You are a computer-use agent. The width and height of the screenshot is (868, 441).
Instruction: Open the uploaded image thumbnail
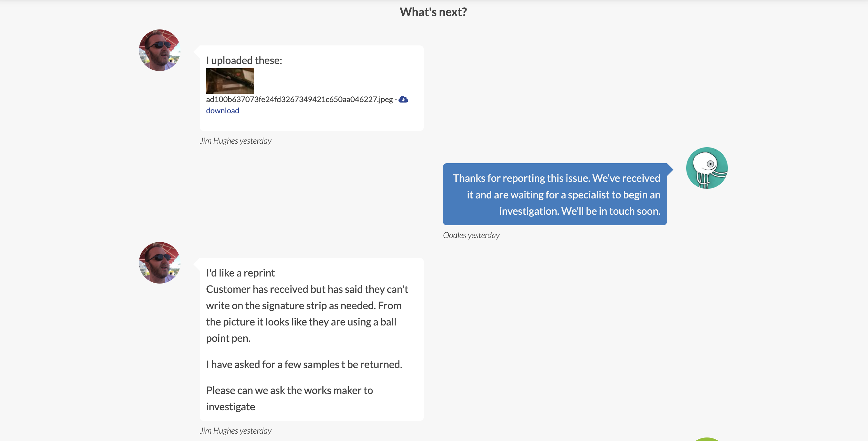(x=230, y=81)
